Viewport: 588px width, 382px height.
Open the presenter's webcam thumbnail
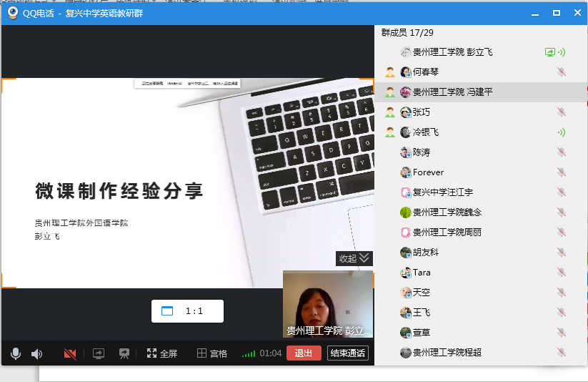pyautogui.click(x=328, y=303)
